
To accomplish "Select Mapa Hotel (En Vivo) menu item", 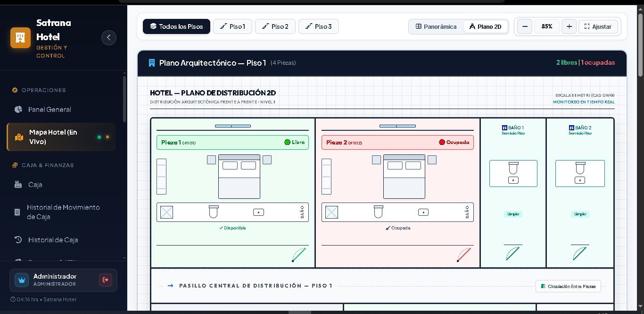I will click(61, 137).
